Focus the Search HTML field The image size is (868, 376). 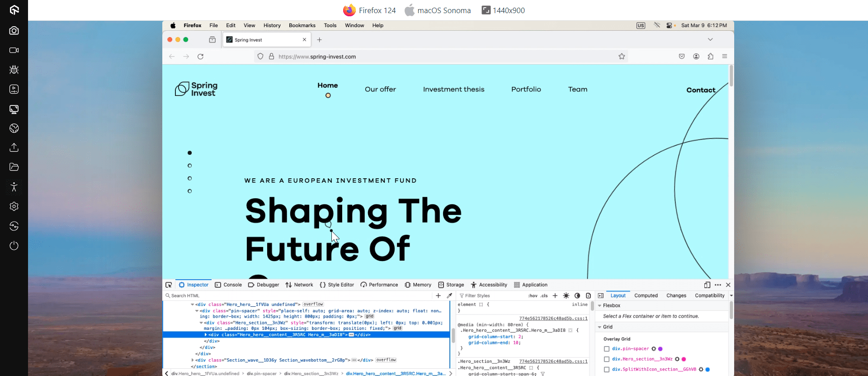tap(298, 296)
